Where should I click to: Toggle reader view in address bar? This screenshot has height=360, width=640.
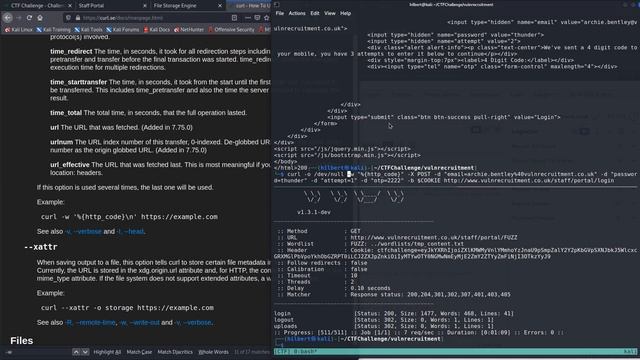tap(234, 18)
